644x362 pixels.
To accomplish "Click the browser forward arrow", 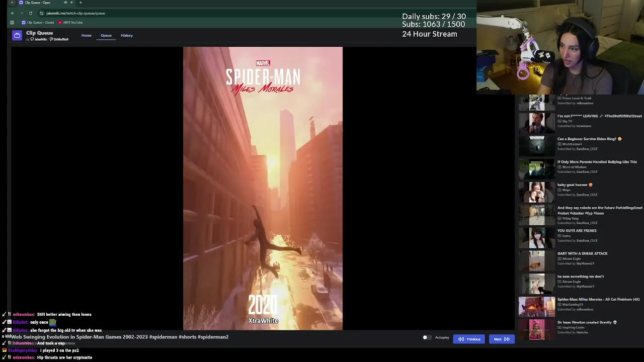I will [x=22, y=13].
